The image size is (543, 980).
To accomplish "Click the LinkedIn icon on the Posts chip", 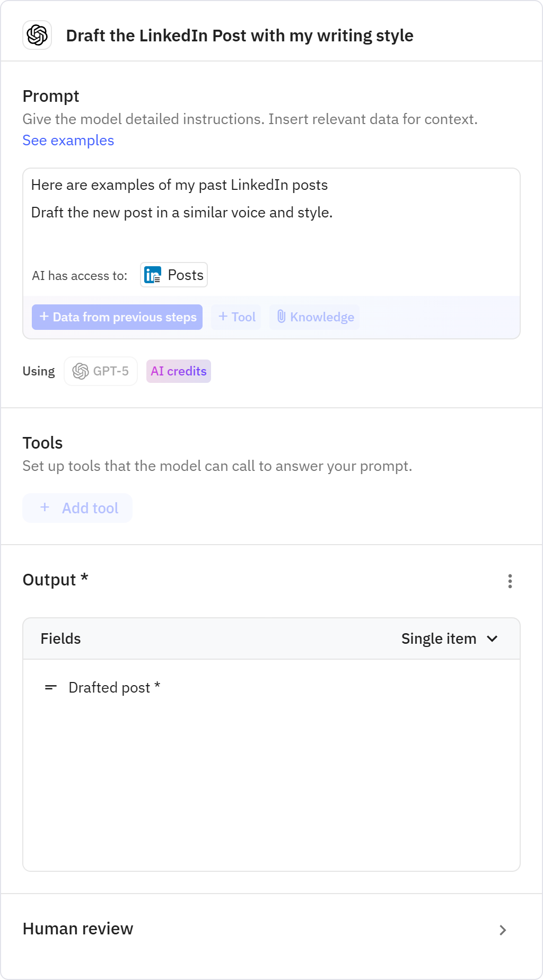I will click(152, 275).
